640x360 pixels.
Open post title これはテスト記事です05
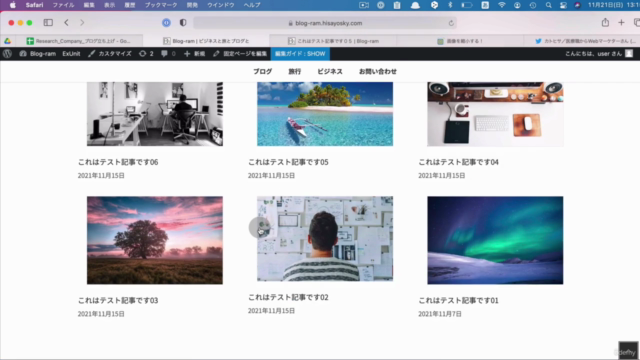coord(288,162)
